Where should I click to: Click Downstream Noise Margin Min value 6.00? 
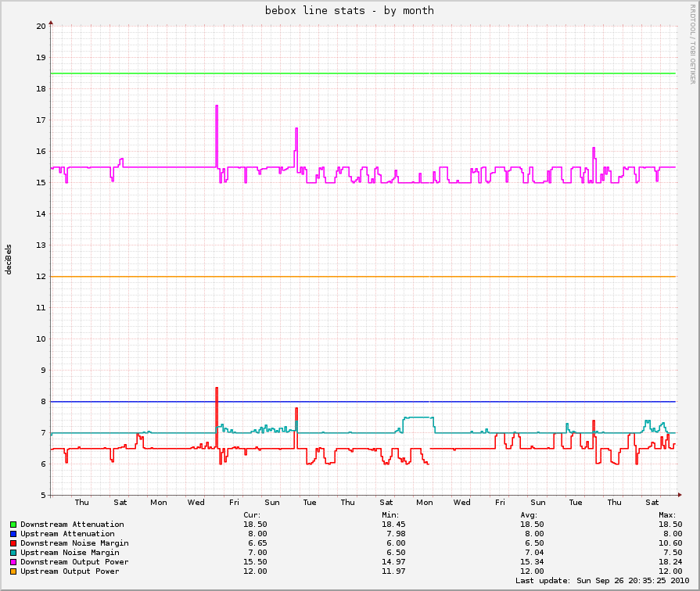point(396,543)
